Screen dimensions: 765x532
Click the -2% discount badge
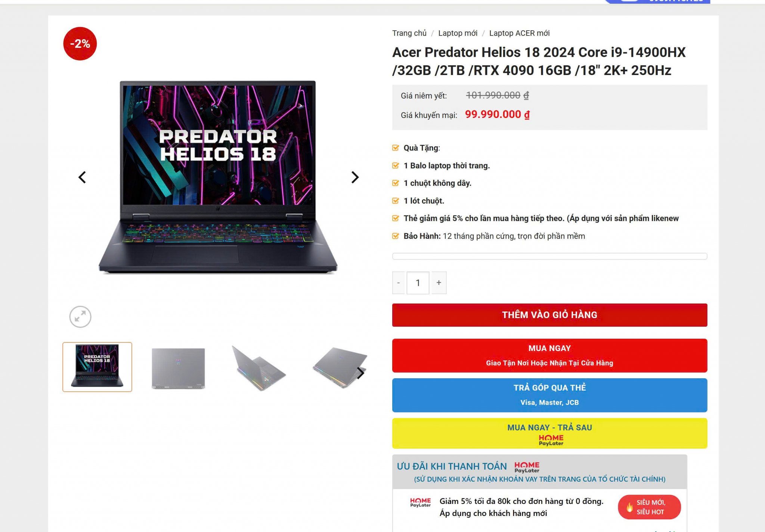(x=80, y=44)
